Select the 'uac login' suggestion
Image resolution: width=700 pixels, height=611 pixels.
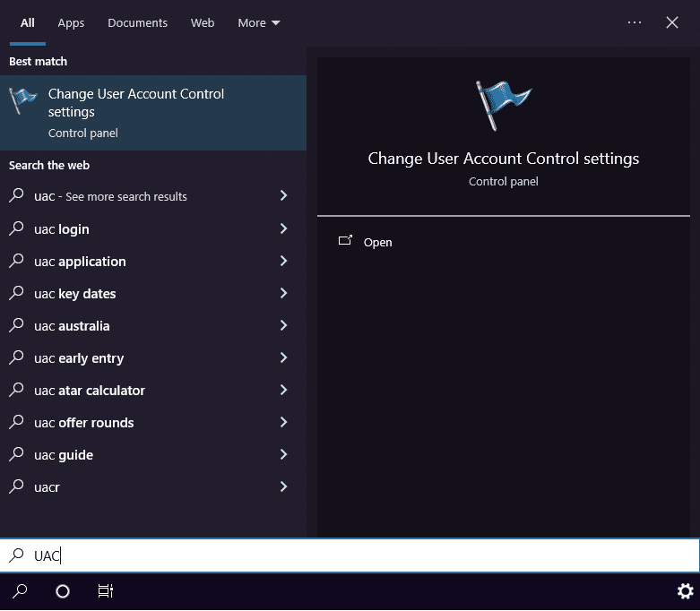pos(153,229)
